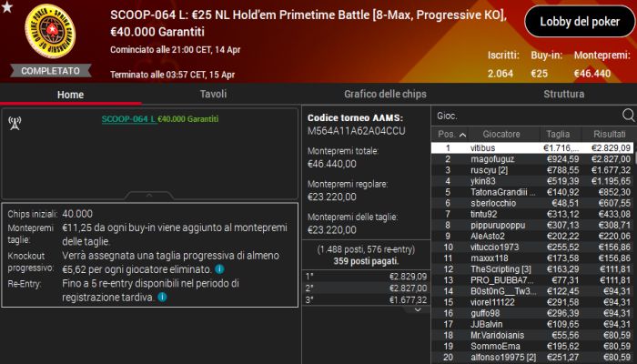Open info icon for Re-Entry description
This screenshot has width=637, height=364.
[162, 297]
